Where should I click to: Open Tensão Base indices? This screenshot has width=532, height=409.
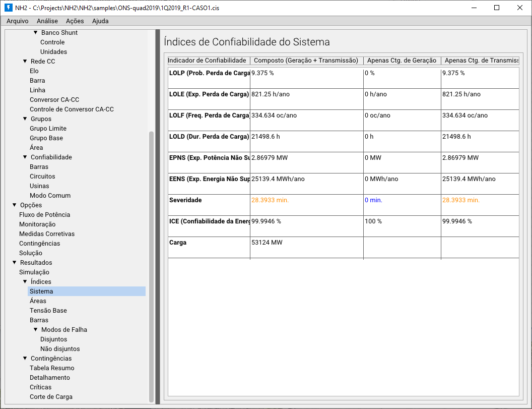tap(48, 310)
